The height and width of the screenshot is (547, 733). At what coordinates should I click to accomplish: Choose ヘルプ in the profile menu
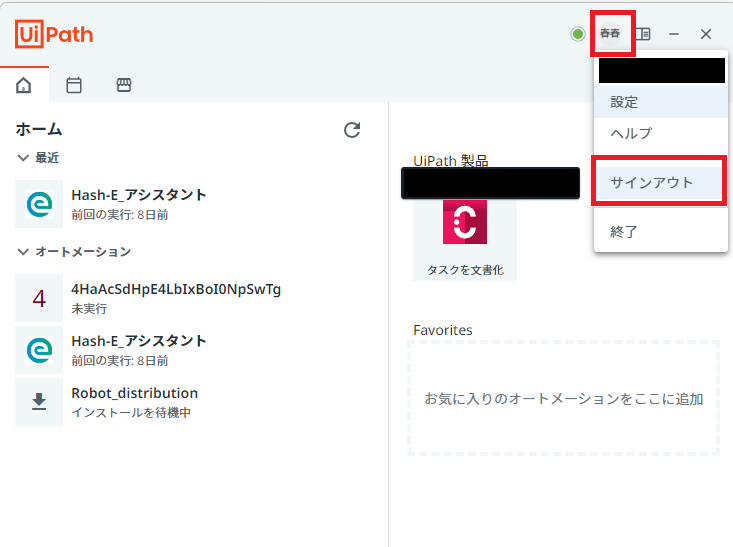pos(661,134)
